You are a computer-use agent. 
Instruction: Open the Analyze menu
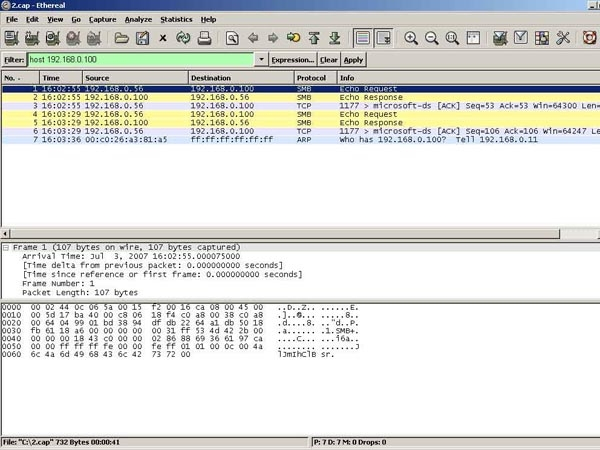pos(139,19)
